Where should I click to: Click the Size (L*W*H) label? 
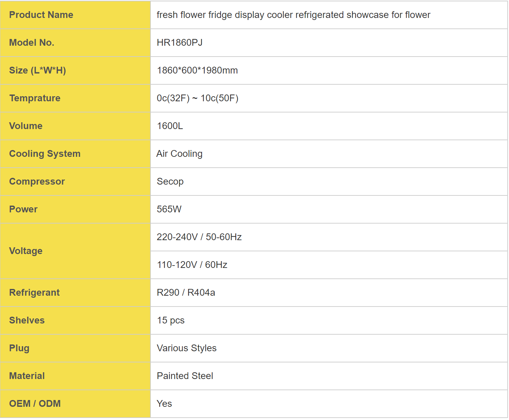click(37, 70)
